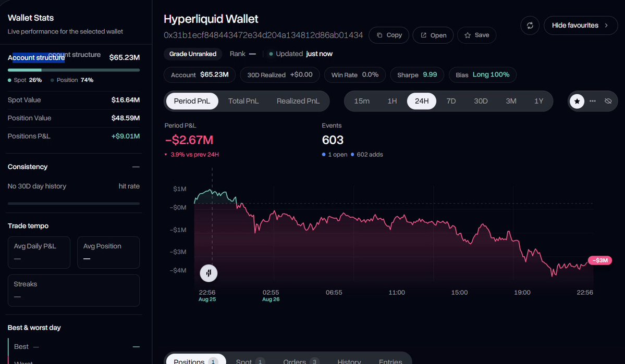Viewport: 625px width, 364px height.
Task: Copy the wallet address
Action: [389, 35]
